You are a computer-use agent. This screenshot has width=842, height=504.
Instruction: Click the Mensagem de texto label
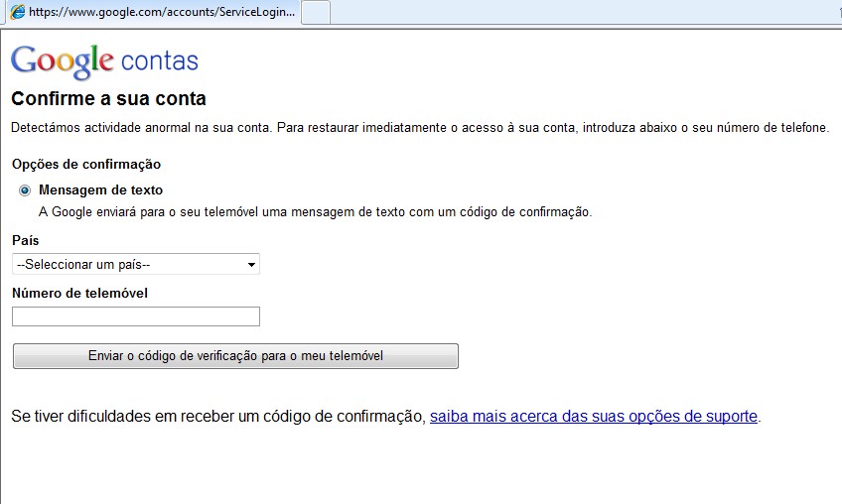[100, 190]
